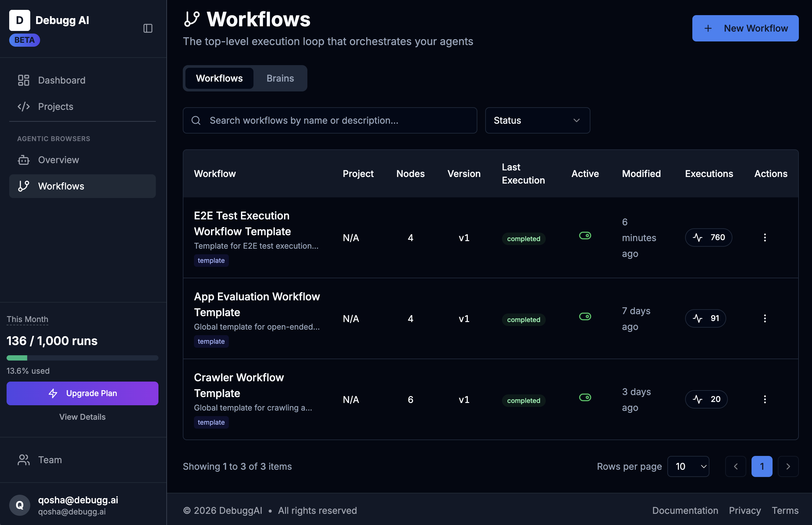Open Projects via the code icon
The image size is (812, 525).
point(23,106)
